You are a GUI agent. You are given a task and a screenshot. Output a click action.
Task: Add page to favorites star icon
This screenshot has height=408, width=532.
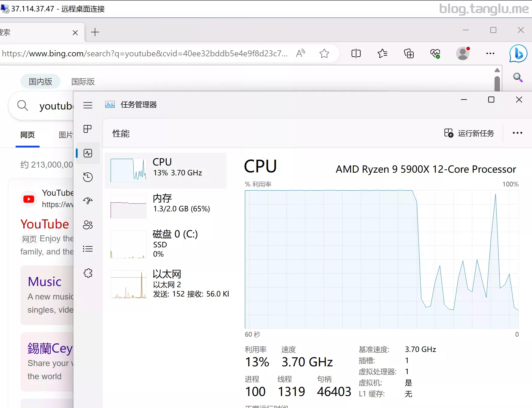pos(324,54)
